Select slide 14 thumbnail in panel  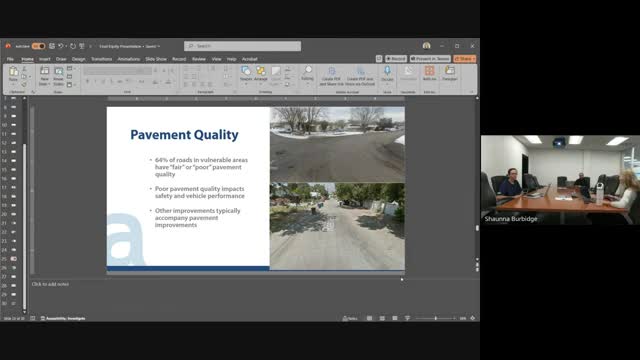click(13, 160)
